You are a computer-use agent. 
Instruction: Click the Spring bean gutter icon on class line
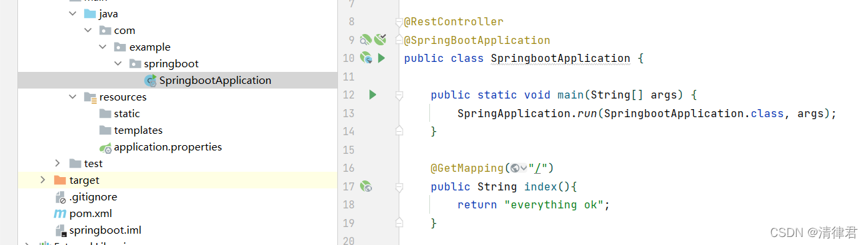point(366,59)
